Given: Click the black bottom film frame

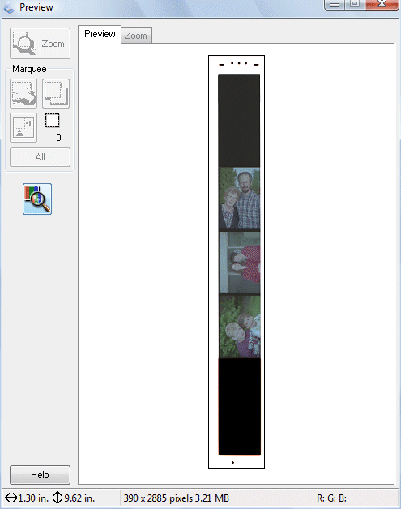Looking at the screenshot, I should pyautogui.click(x=239, y=406).
